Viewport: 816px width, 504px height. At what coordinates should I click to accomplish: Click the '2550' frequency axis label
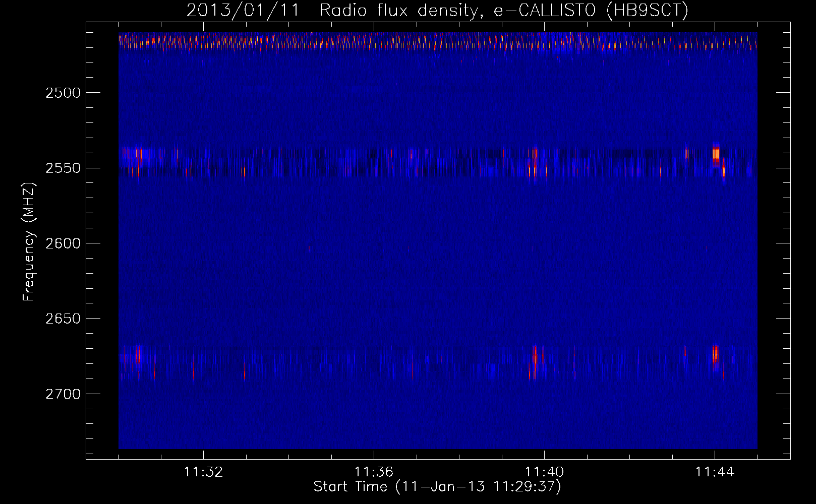coord(63,168)
